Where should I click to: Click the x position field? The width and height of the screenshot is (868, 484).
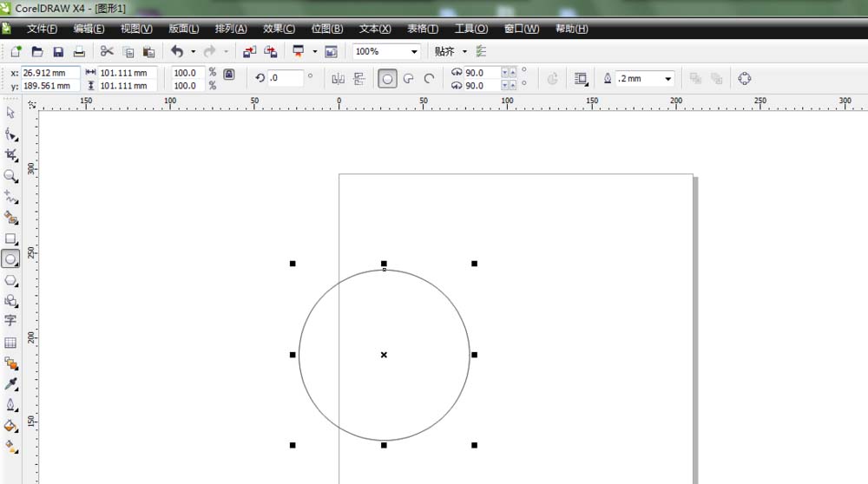(49, 73)
